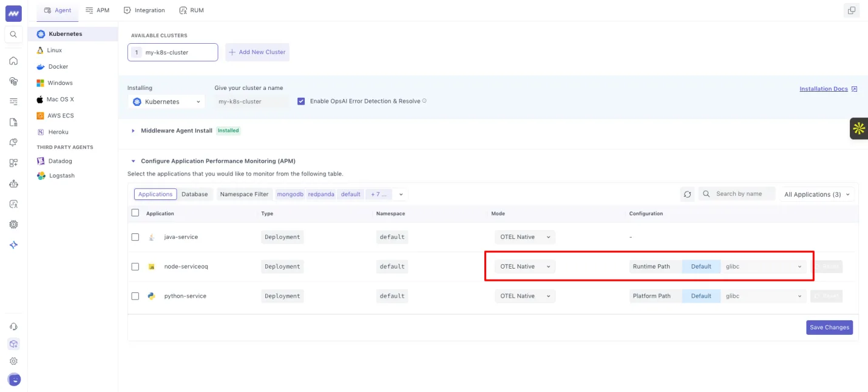Image resolution: width=868 pixels, height=392 pixels.
Task: Expand the Middleware Agent Install section
Action: [134, 131]
